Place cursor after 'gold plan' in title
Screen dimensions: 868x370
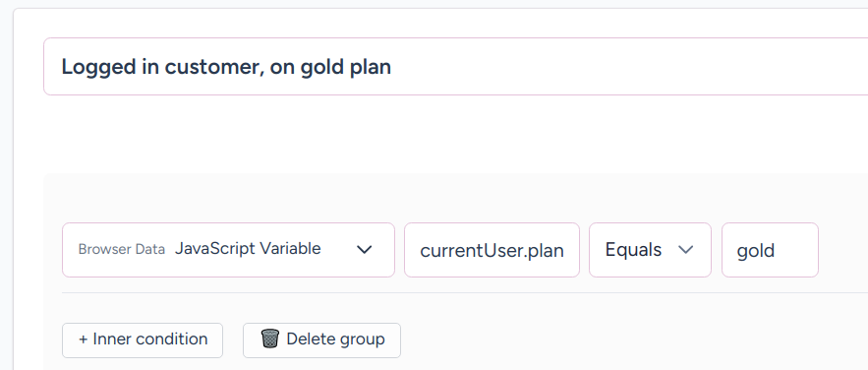coord(392,67)
